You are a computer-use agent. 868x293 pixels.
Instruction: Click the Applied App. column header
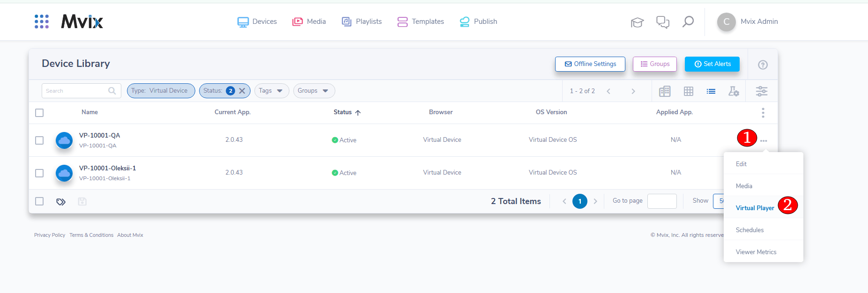click(x=675, y=112)
